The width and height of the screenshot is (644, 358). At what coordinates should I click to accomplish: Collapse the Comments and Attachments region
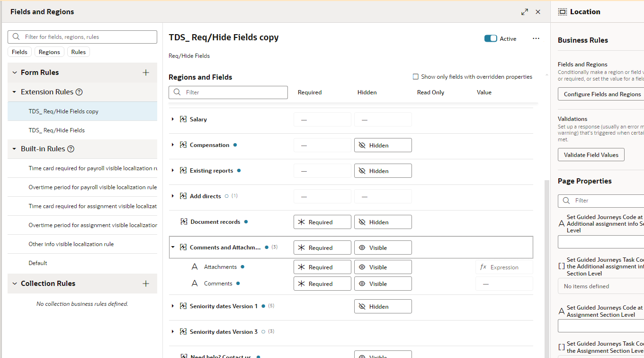(x=172, y=247)
